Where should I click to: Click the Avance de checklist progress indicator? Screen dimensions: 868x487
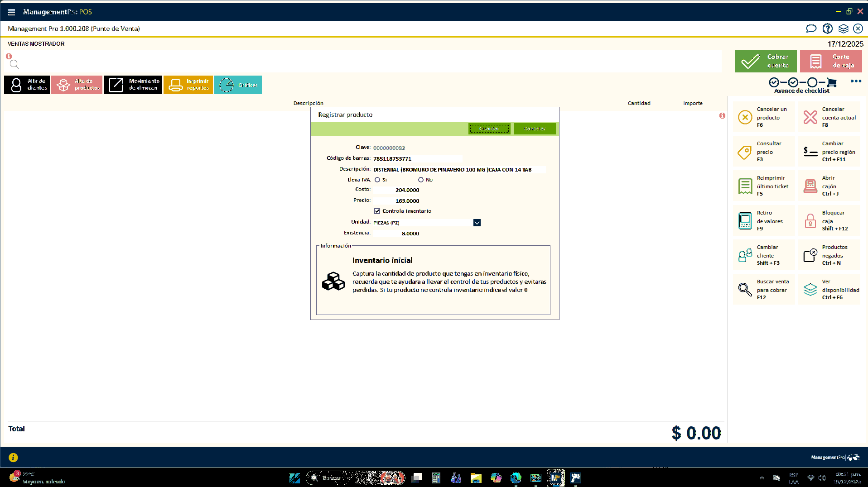click(802, 85)
